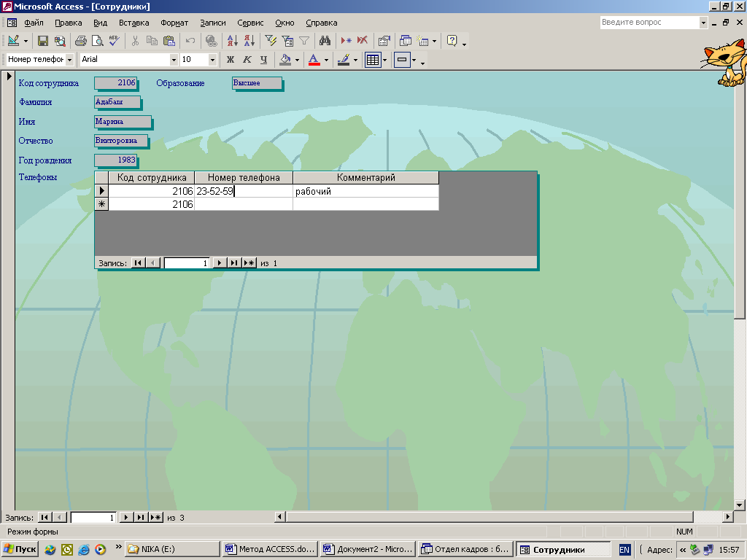Open filter by form icon
This screenshot has height=560, width=747.
(287, 41)
